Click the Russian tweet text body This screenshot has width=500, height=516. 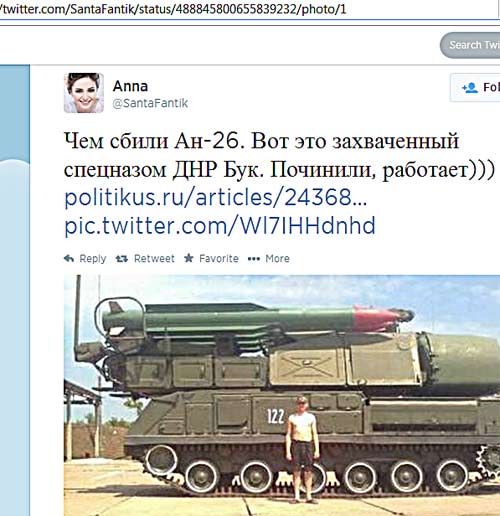click(x=279, y=155)
